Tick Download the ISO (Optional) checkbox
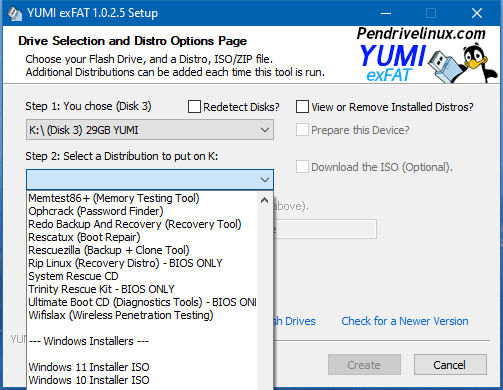Viewport: 503px width, 390px height. [302, 167]
